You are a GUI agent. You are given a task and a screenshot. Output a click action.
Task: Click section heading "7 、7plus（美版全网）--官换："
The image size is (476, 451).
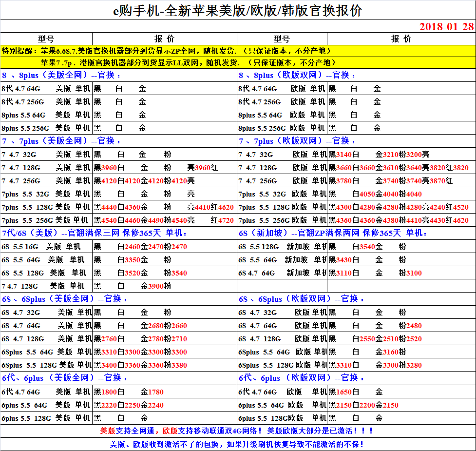61,141
